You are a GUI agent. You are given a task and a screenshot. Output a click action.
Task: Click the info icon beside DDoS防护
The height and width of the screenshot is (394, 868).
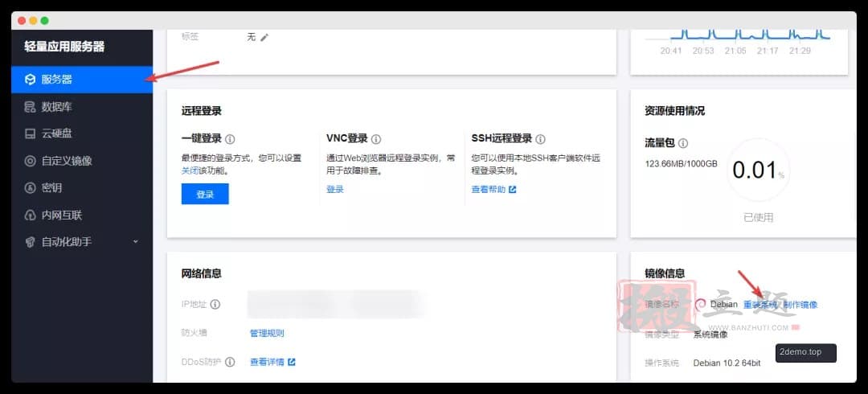pos(230,362)
